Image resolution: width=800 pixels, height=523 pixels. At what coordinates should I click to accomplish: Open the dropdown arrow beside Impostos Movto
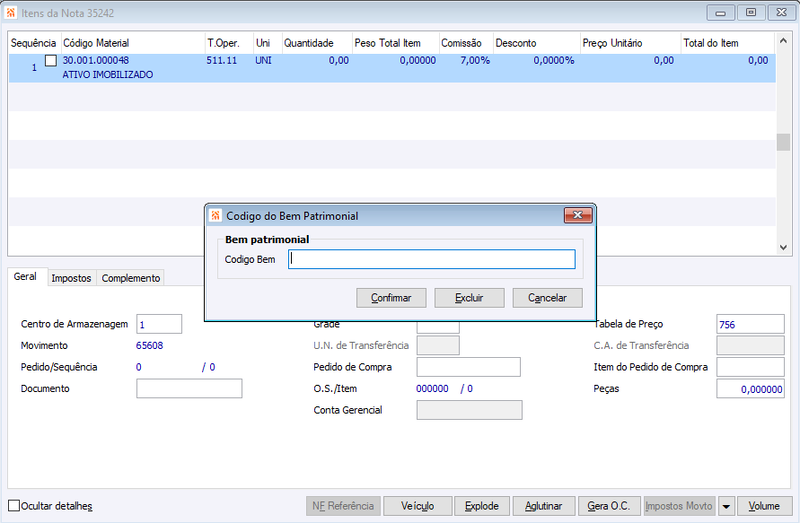click(726, 506)
